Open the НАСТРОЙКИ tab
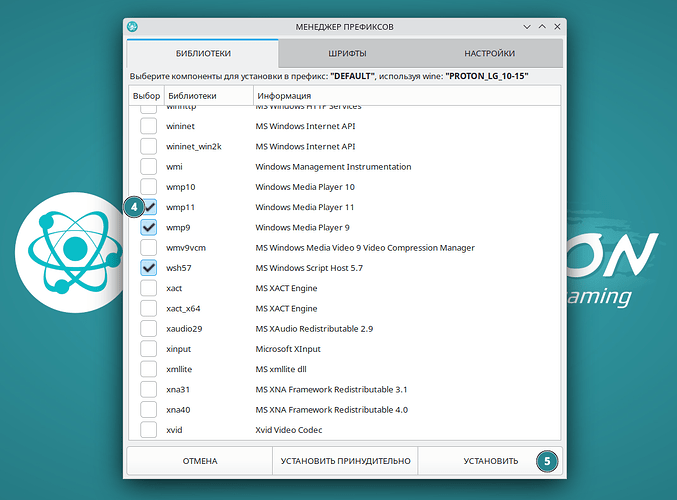Viewport: 677px width, 500px height. point(489,53)
